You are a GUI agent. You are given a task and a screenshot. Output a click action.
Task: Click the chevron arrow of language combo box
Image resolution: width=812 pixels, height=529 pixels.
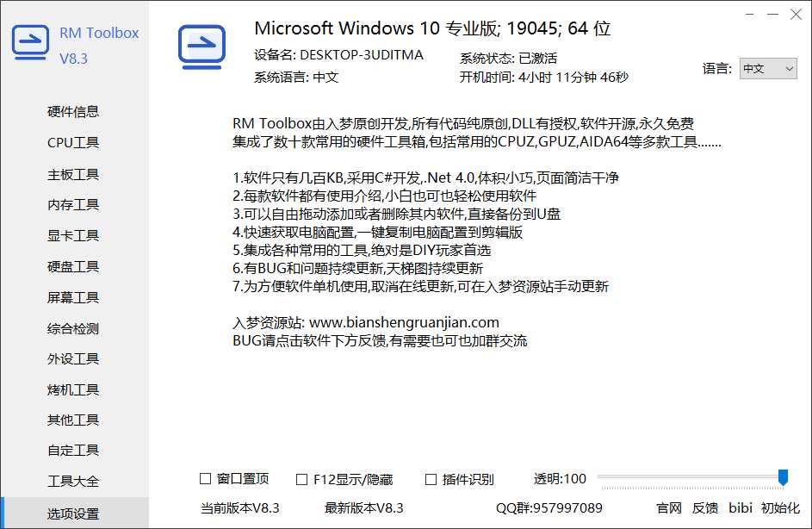pos(790,69)
